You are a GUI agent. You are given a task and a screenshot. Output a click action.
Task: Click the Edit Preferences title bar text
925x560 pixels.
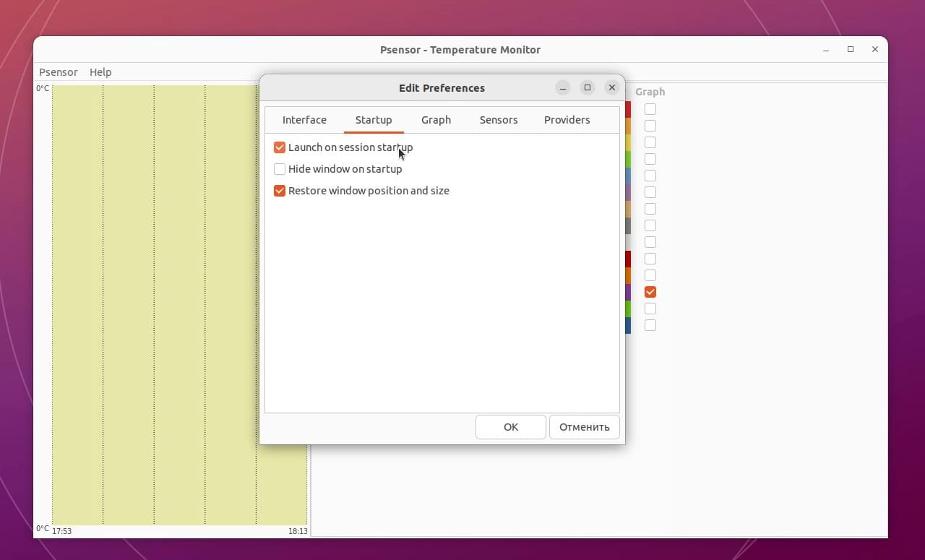coord(442,88)
